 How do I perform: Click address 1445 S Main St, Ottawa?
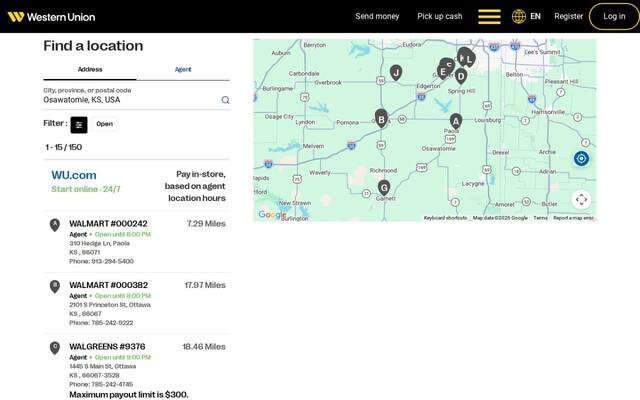(103, 367)
